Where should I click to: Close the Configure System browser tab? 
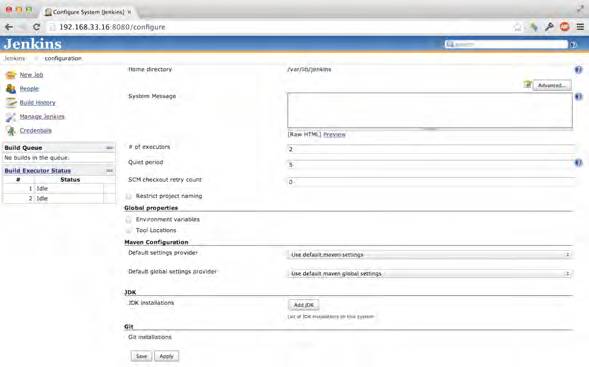(129, 12)
